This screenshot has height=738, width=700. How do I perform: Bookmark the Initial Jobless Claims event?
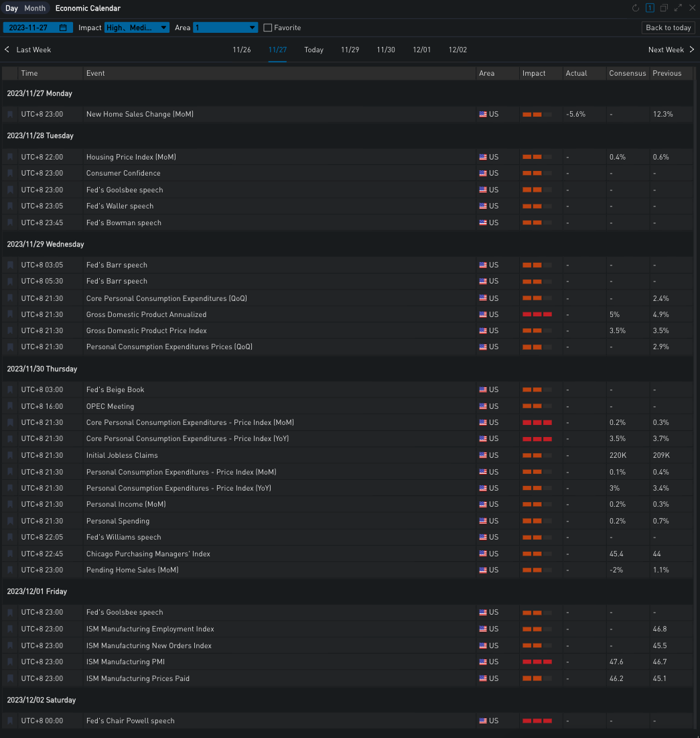(x=10, y=456)
